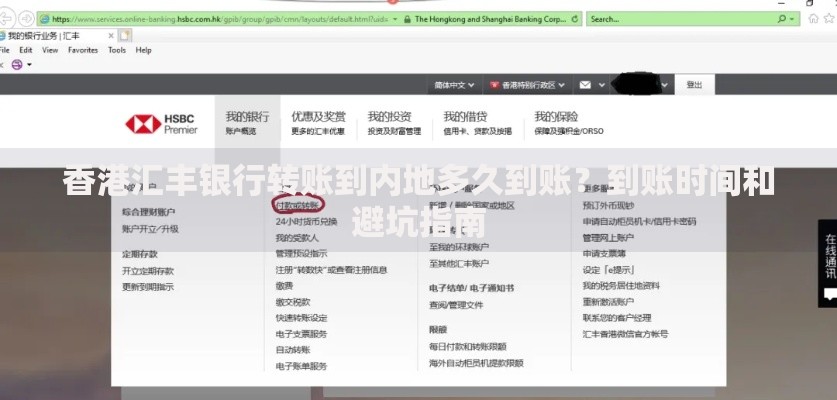Click the refresh icon in address bar

tap(575, 19)
